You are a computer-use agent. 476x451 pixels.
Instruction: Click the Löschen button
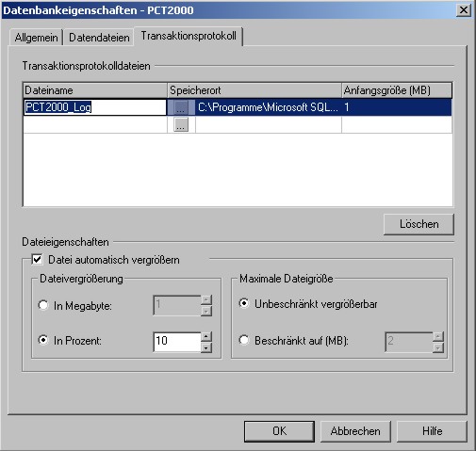(x=419, y=224)
